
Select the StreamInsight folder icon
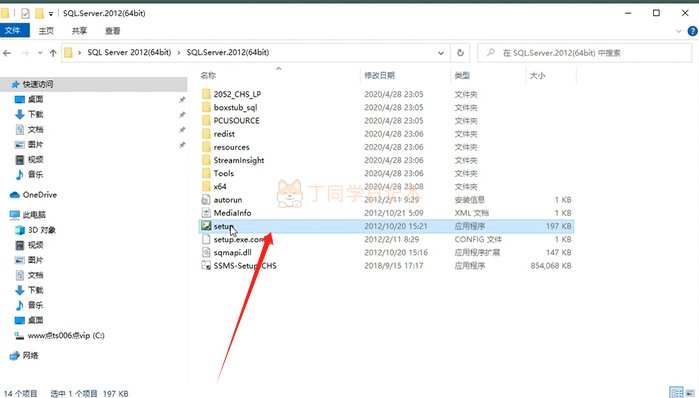(206, 160)
